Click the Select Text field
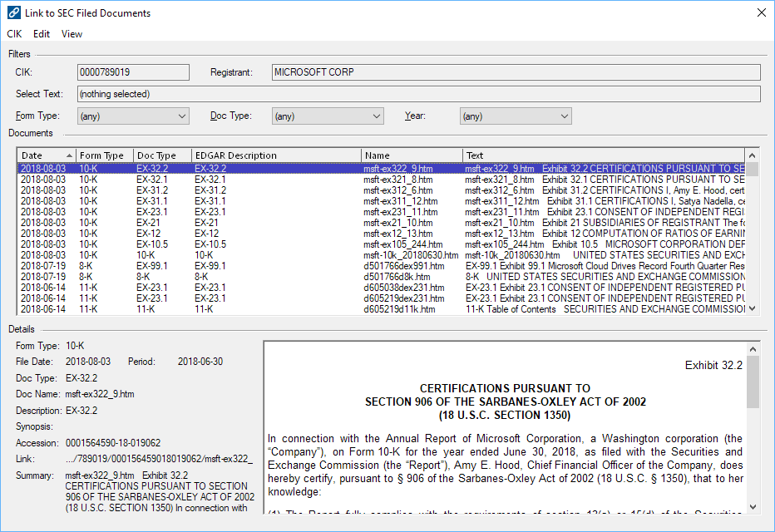775x532 pixels. (x=418, y=94)
